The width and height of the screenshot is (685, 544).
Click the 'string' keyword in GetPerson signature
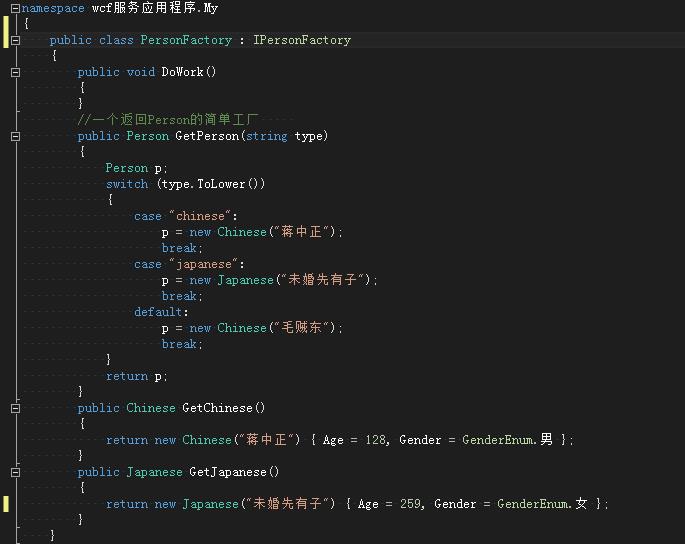tap(266, 136)
